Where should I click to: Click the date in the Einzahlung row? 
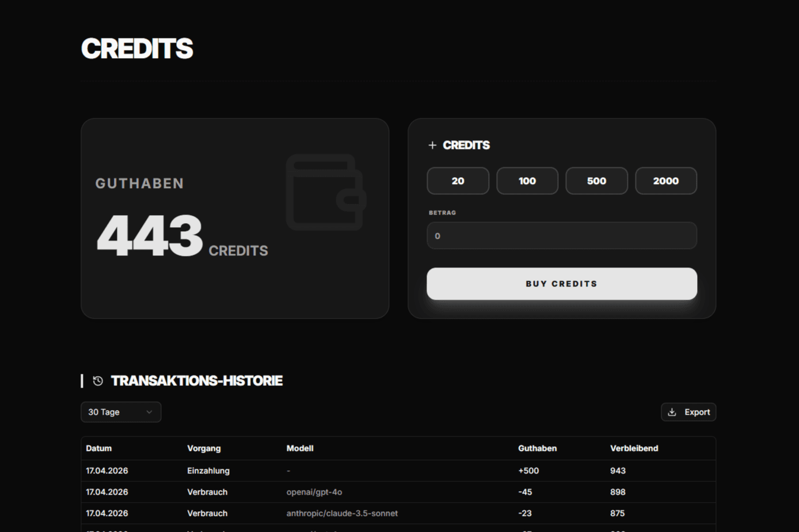(107, 470)
